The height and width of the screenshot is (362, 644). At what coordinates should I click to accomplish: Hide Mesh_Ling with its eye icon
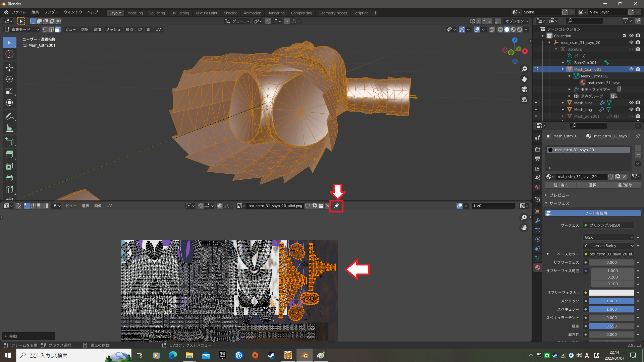[x=631, y=109]
